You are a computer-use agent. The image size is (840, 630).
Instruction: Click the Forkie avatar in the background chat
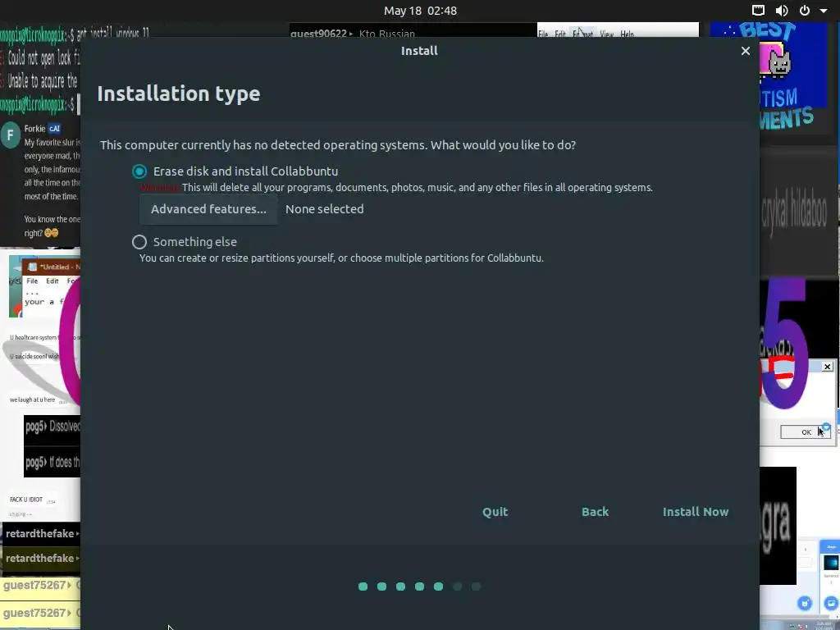(11, 135)
